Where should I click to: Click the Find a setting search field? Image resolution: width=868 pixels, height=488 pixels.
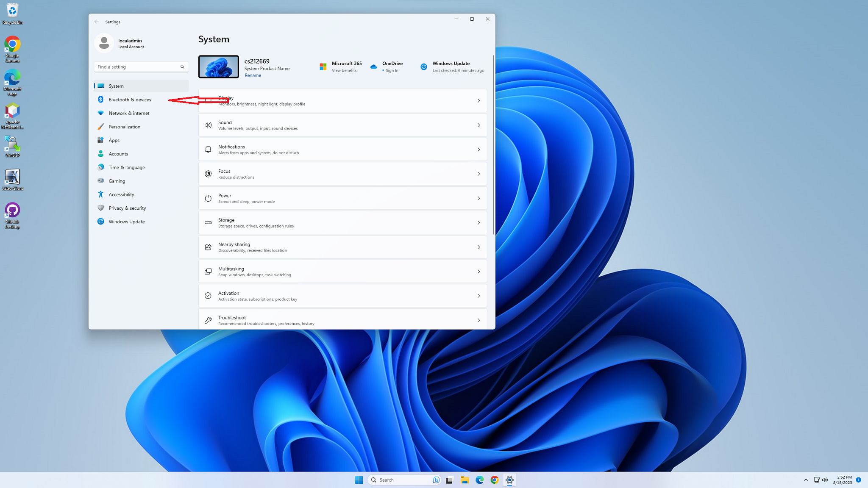[x=136, y=67]
